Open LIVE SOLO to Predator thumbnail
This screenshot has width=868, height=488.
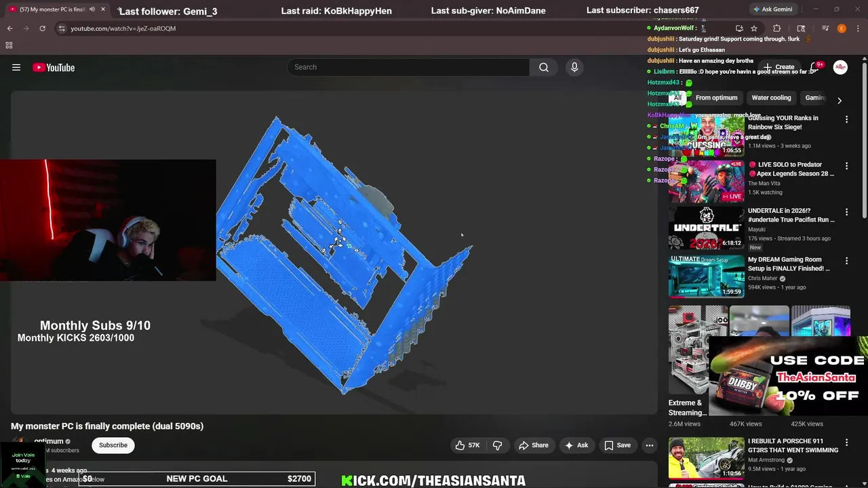click(706, 182)
